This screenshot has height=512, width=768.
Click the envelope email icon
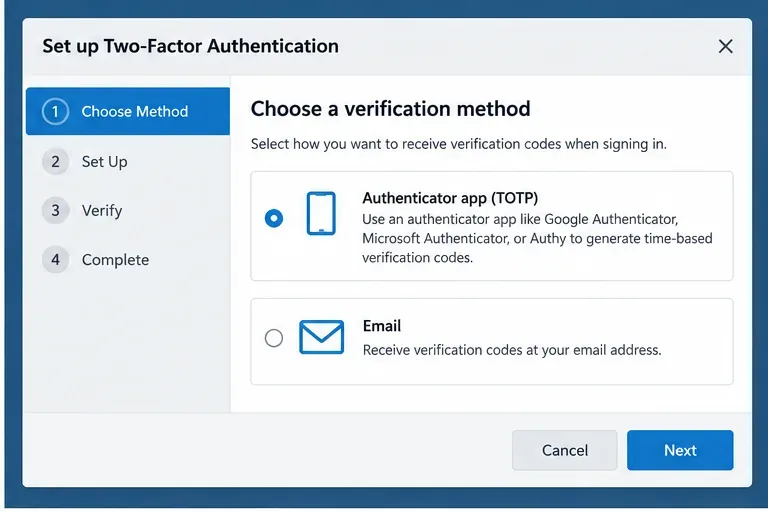point(321,337)
